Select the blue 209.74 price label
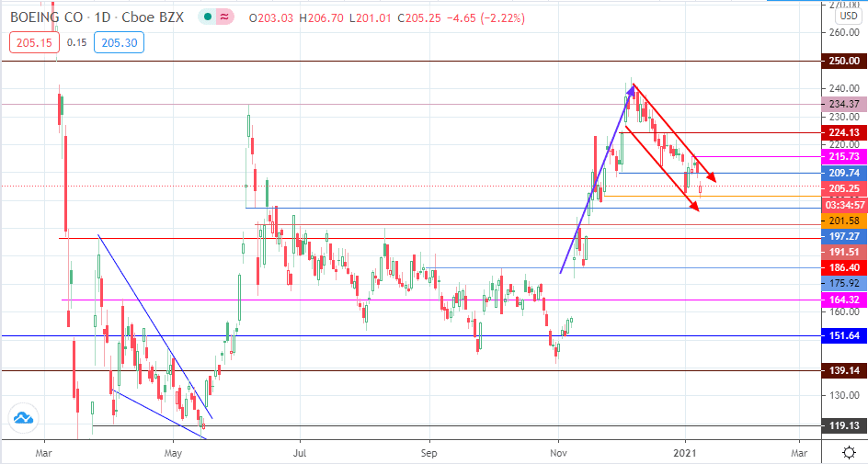 (844, 173)
